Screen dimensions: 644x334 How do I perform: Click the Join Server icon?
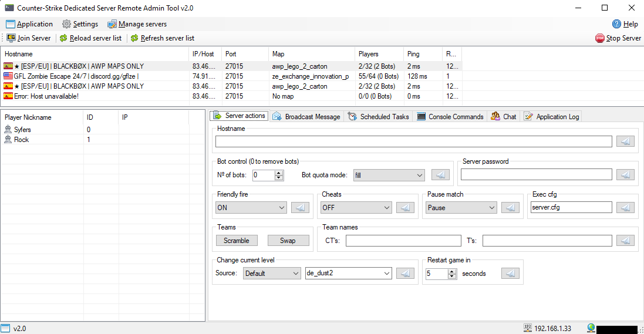coord(11,38)
